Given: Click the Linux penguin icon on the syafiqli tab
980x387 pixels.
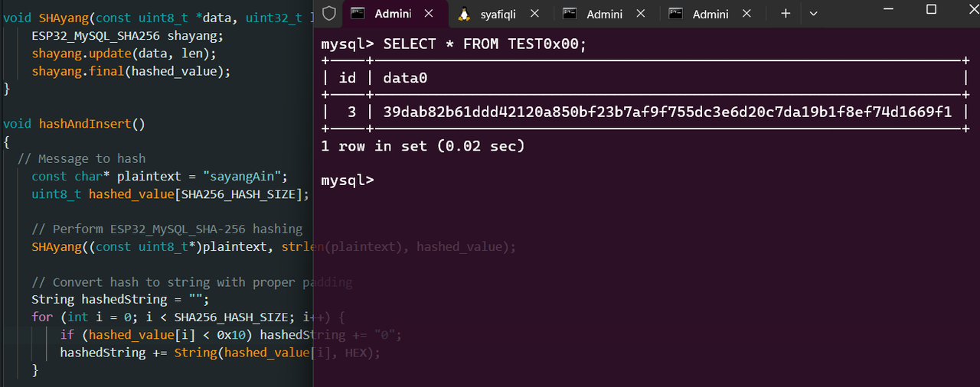Looking at the screenshot, I should [464, 14].
